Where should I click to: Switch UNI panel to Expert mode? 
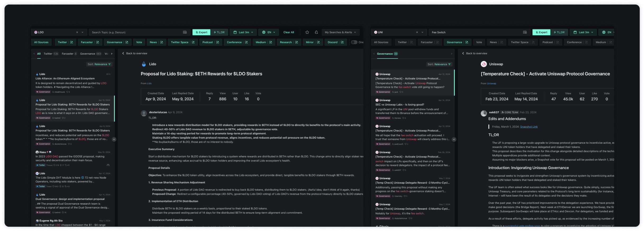click(x=541, y=32)
